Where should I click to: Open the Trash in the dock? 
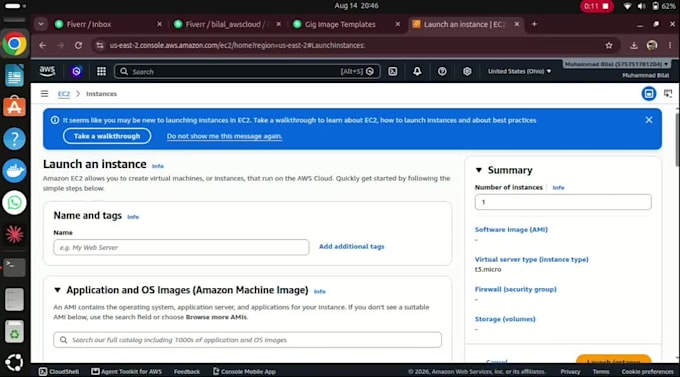14,332
